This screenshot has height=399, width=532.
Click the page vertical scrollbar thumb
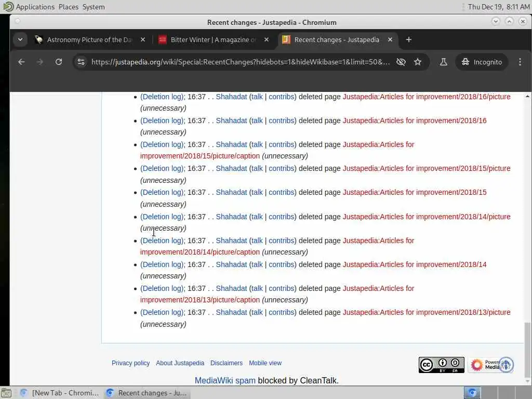tap(527, 350)
